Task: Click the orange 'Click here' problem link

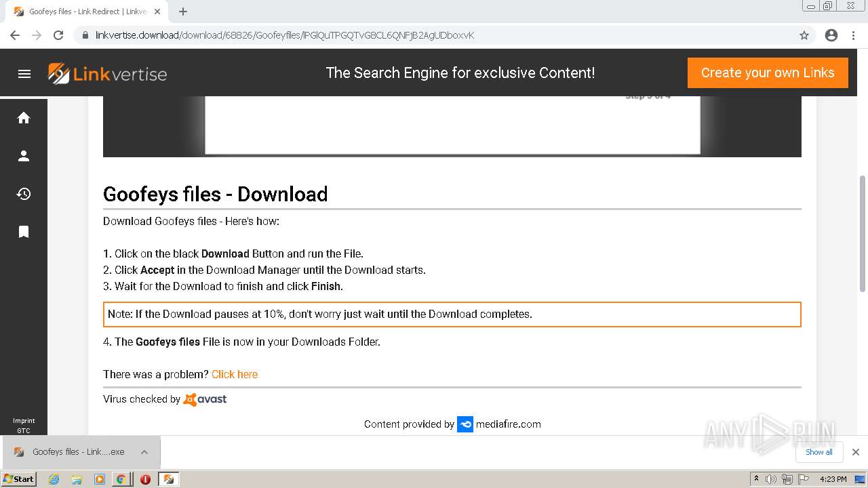Action: [235, 374]
